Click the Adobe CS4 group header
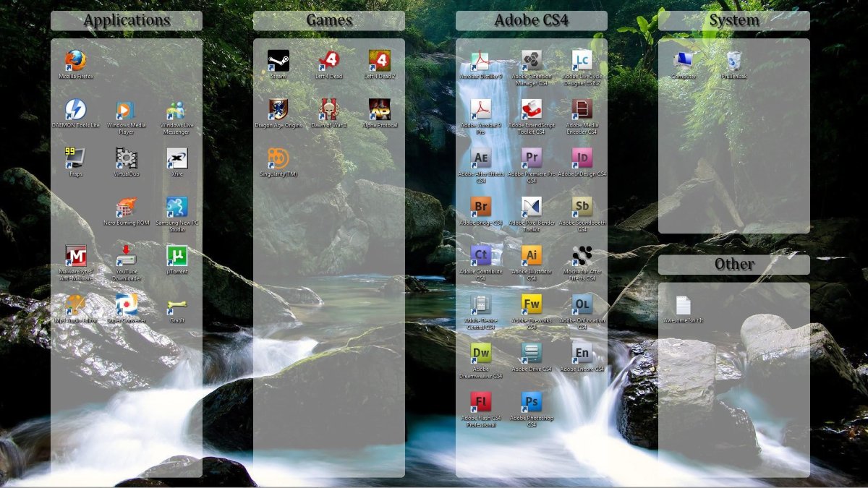This screenshot has height=488, width=868. (531, 20)
